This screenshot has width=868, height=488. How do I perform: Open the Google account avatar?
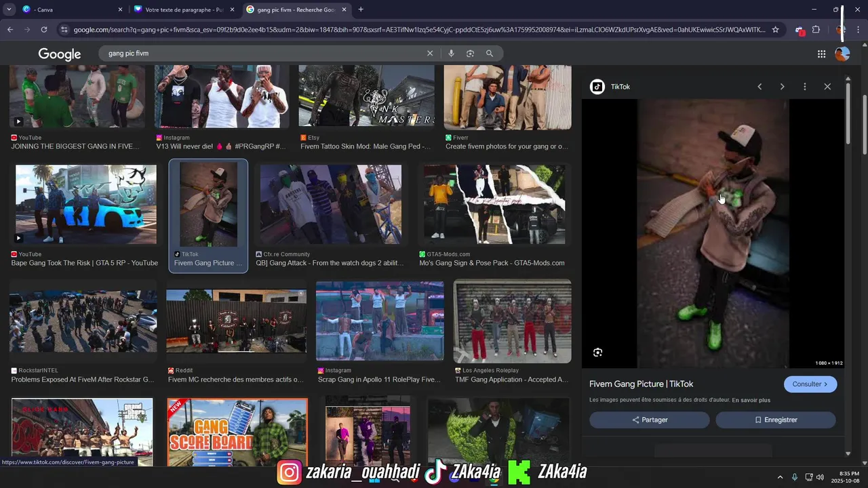tap(842, 54)
